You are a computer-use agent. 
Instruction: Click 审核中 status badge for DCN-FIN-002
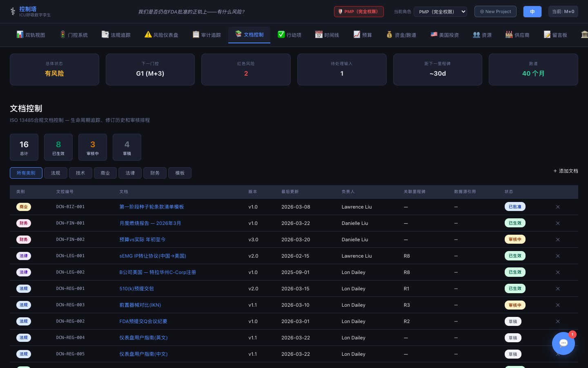515,240
